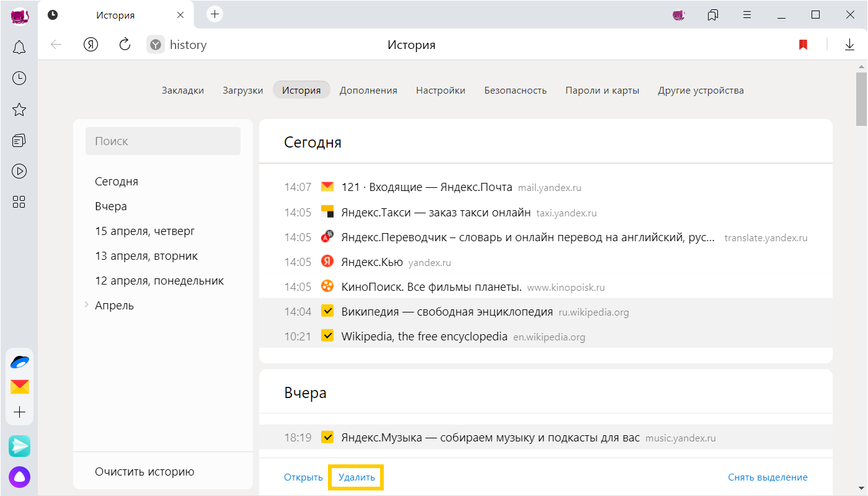Click the Yandex Mail favicon in history row

pyautogui.click(x=327, y=187)
